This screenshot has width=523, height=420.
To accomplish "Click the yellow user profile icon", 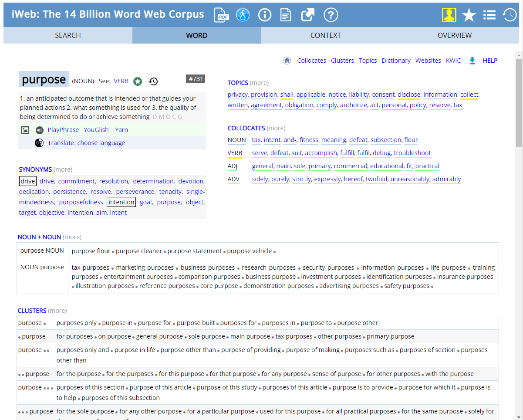I will (x=449, y=15).
